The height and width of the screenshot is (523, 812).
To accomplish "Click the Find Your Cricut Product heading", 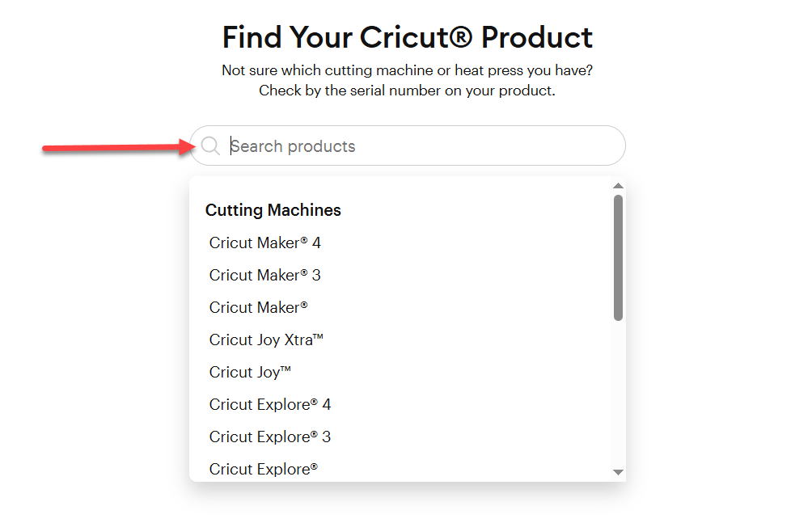I will 406,37.
